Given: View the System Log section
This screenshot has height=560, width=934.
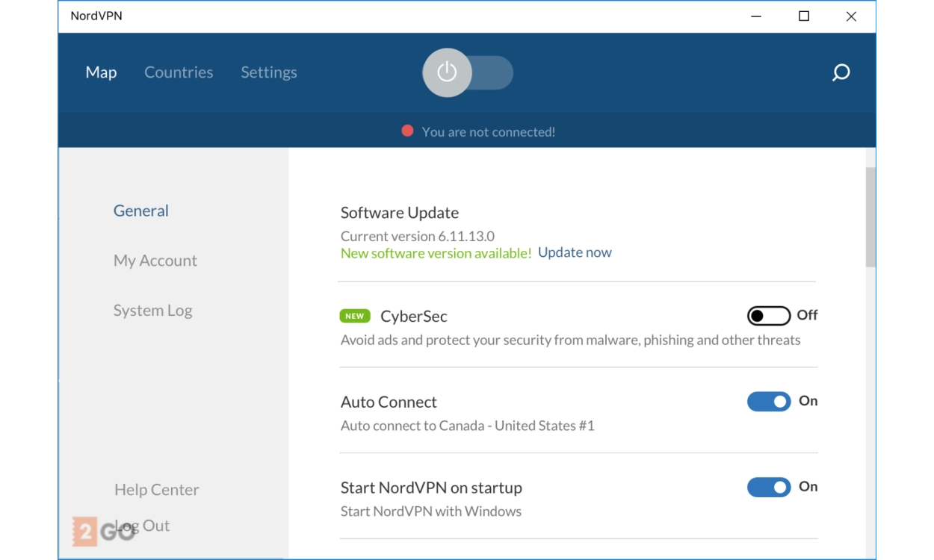Looking at the screenshot, I should (152, 311).
